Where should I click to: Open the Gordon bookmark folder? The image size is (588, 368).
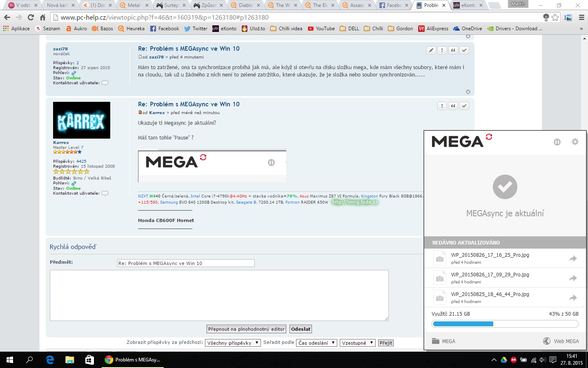400,29
